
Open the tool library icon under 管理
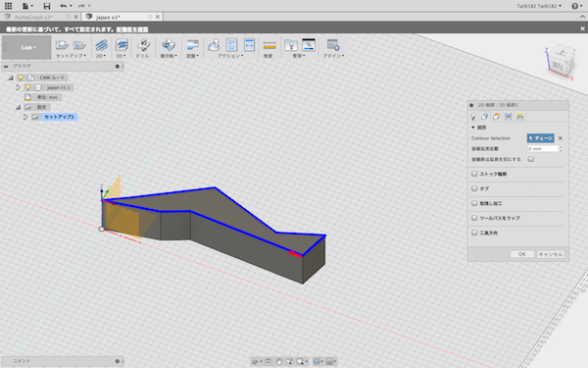click(x=291, y=45)
